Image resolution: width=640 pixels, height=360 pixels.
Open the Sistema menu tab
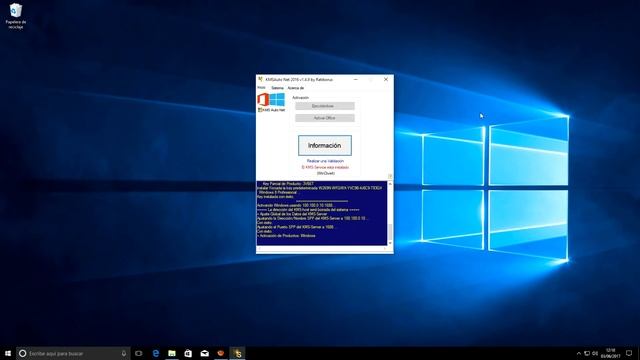(x=277, y=88)
